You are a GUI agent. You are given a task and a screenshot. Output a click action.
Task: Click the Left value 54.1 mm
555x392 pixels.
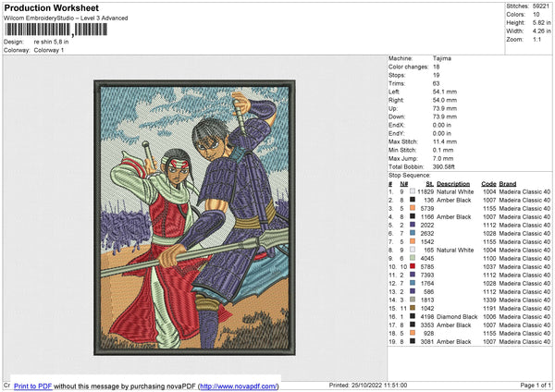(x=445, y=92)
